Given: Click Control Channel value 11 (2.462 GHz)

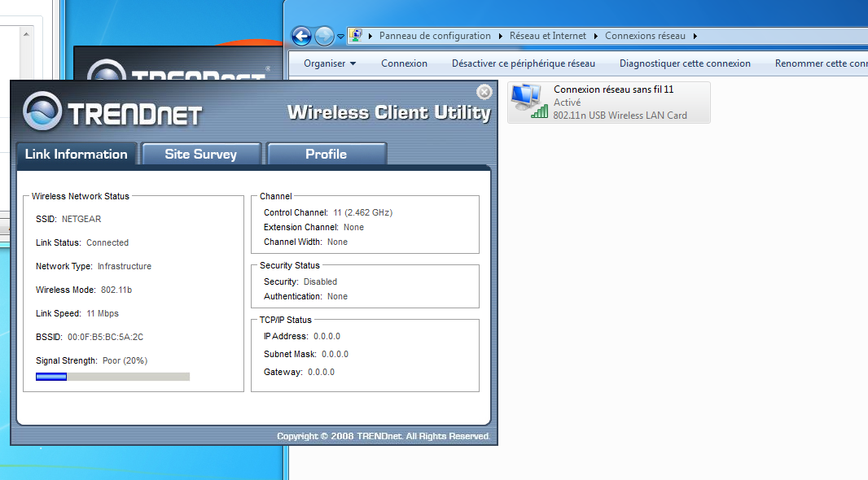Looking at the screenshot, I should pyautogui.click(x=362, y=212).
